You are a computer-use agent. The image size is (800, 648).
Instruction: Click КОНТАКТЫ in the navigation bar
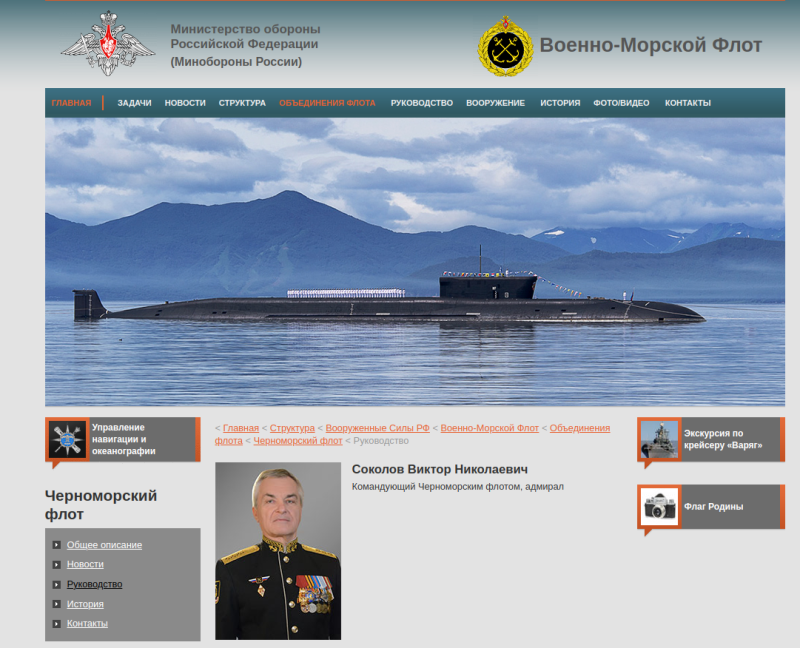pos(688,103)
